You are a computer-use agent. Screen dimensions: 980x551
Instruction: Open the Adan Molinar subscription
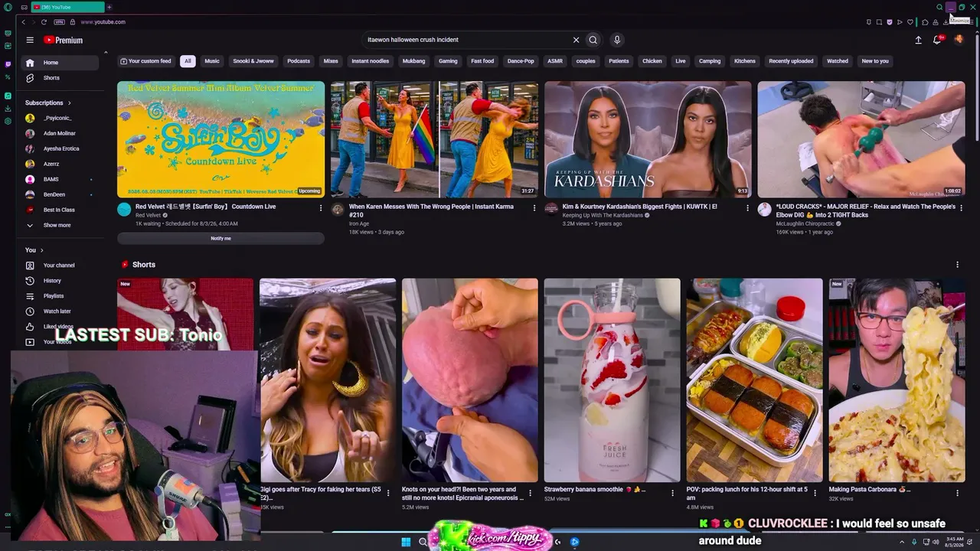point(61,133)
